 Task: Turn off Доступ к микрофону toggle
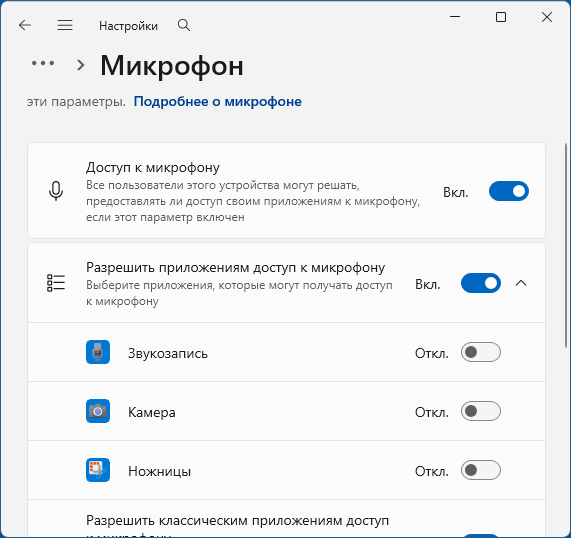click(x=509, y=191)
